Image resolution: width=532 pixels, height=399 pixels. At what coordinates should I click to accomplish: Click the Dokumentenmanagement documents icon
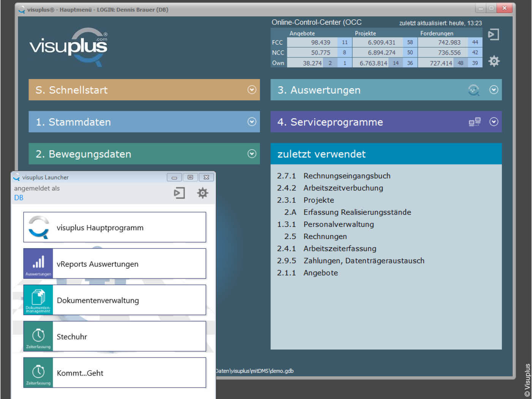pyautogui.click(x=38, y=300)
